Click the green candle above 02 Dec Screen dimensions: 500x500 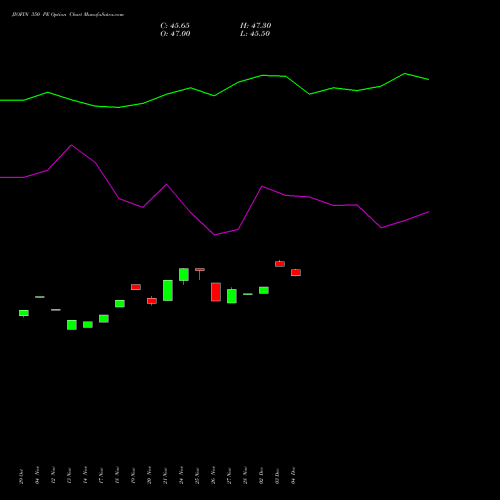click(x=264, y=290)
